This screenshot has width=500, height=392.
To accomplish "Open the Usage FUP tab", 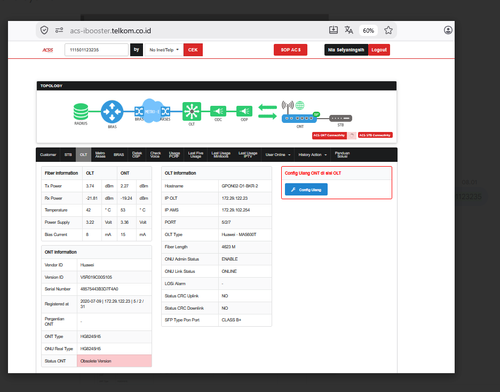I will [174, 155].
